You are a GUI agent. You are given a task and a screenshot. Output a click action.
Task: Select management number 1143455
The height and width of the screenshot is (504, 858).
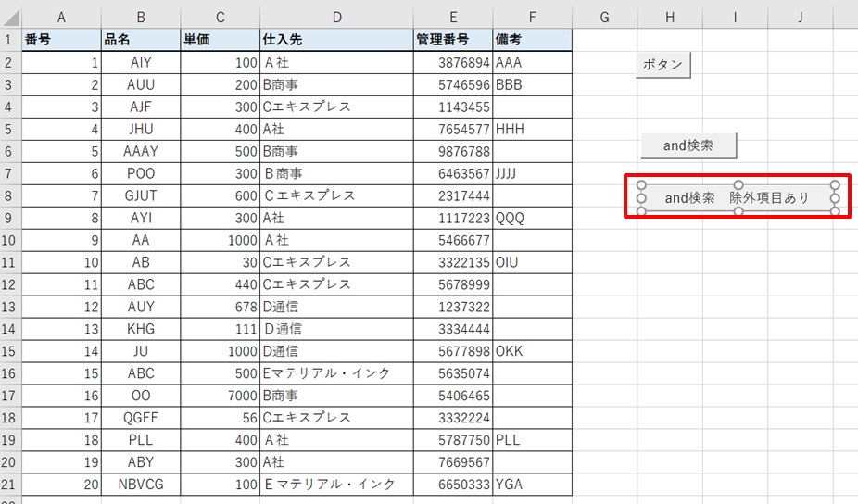point(453,107)
